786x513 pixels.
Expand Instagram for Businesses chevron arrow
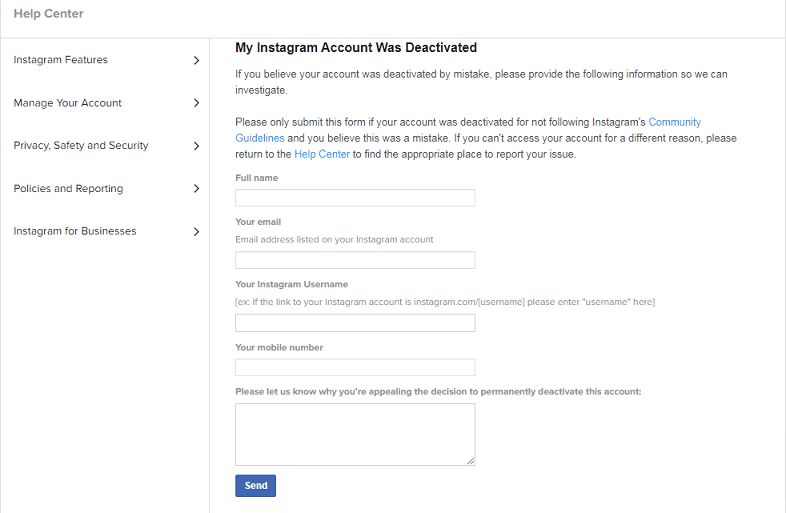[196, 232]
